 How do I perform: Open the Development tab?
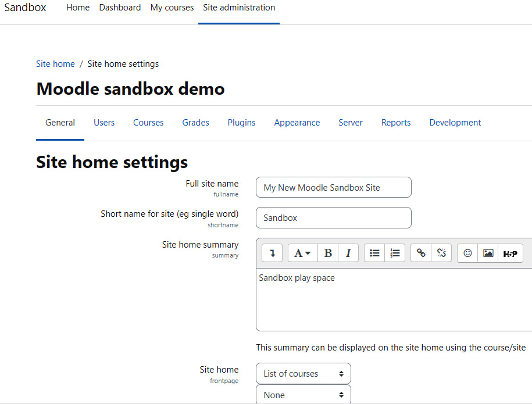455,123
